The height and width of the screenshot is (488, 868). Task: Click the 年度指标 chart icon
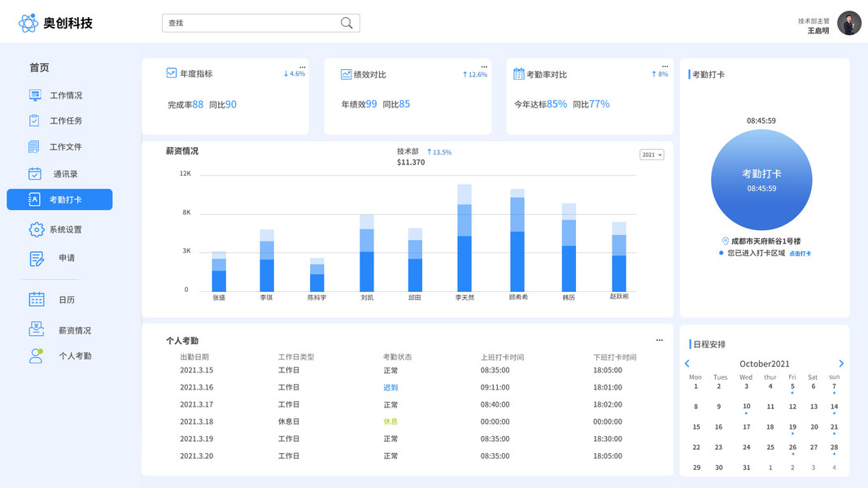pyautogui.click(x=172, y=73)
